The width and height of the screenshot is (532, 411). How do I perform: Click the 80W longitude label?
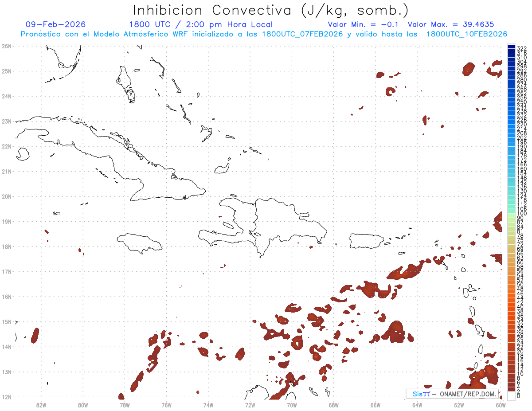point(83,405)
